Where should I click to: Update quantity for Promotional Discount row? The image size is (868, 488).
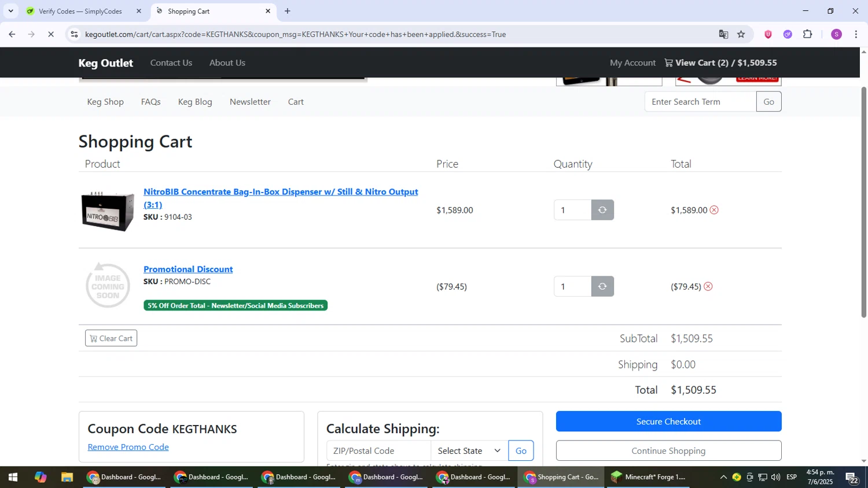[x=602, y=286]
